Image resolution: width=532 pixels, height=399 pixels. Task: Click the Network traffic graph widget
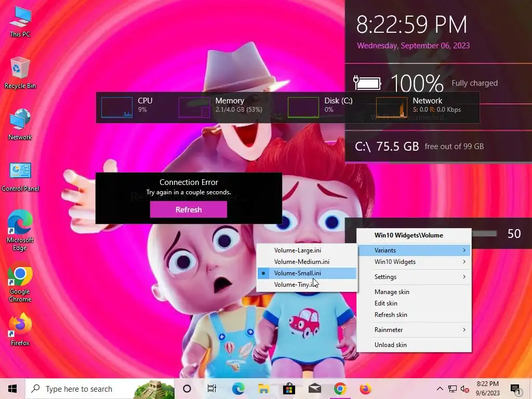392,107
